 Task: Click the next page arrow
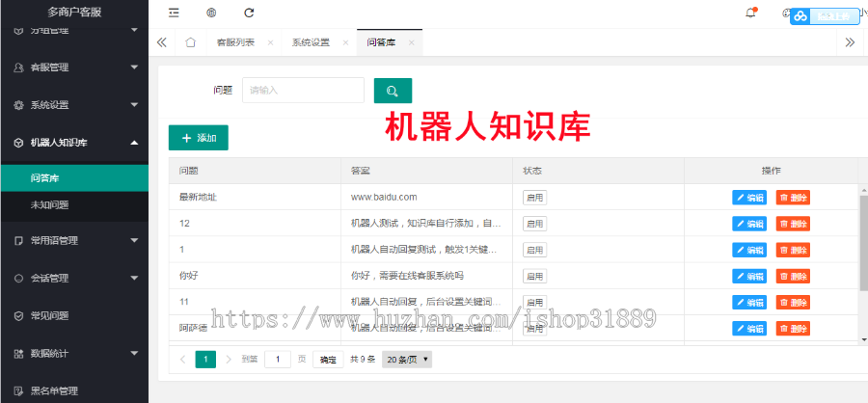(229, 360)
